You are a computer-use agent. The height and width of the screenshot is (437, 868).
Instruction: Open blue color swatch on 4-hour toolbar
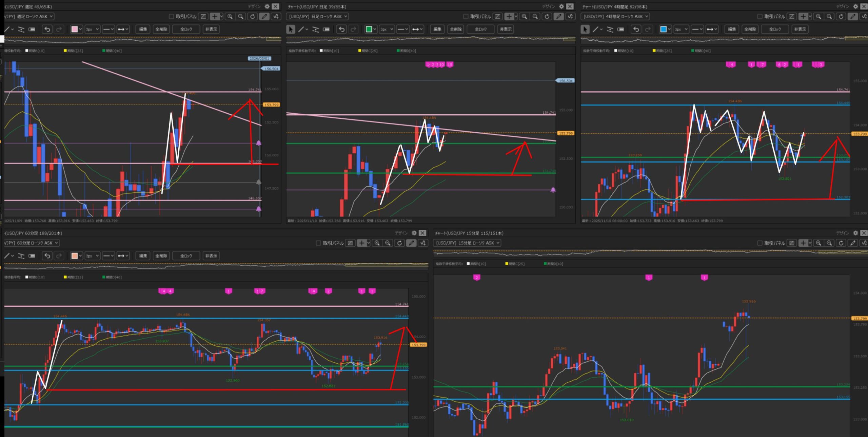pyautogui.click(x=664, y=30)
